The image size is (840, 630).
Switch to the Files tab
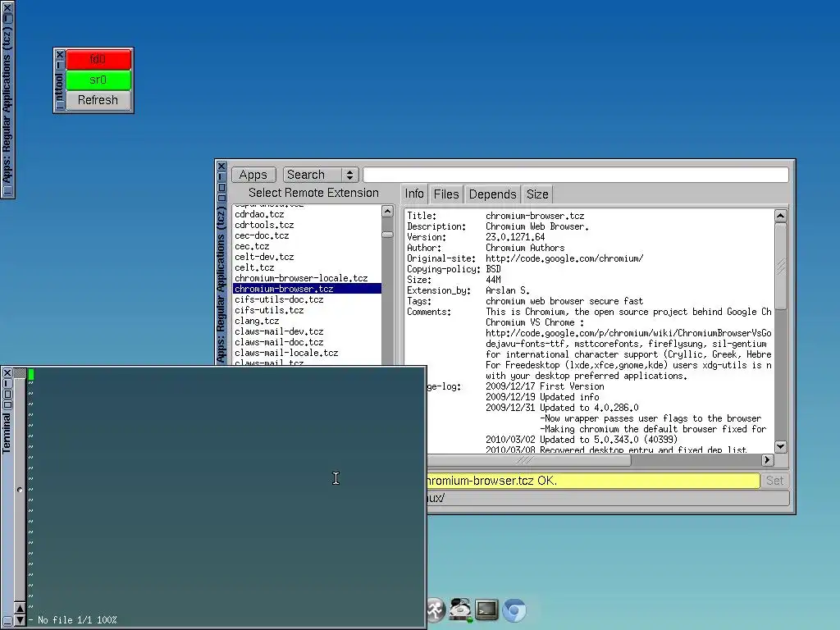click(446, 194)
